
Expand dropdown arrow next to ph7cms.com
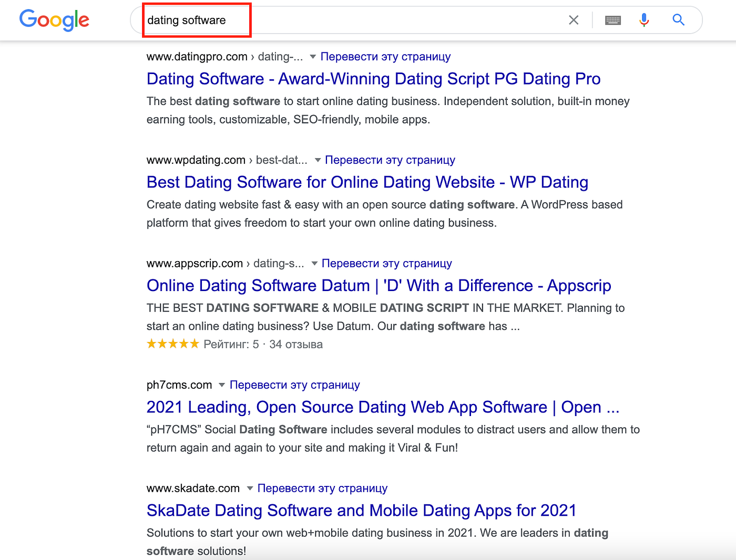click(x=222, y=385)
